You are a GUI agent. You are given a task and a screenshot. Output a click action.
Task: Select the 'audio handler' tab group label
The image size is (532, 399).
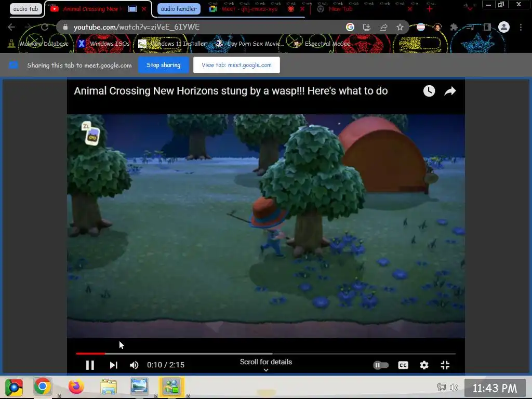(179, 9)
